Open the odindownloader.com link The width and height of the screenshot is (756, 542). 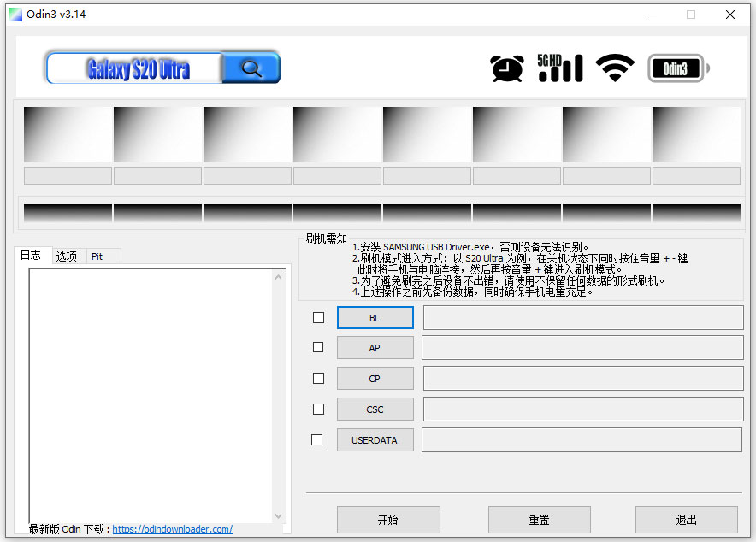coord(172,529)
